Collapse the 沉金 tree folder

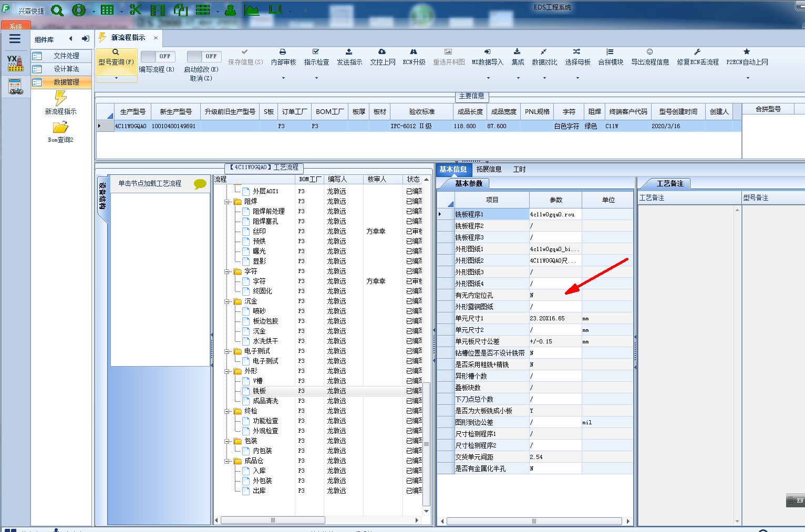(x=228, y=301)
